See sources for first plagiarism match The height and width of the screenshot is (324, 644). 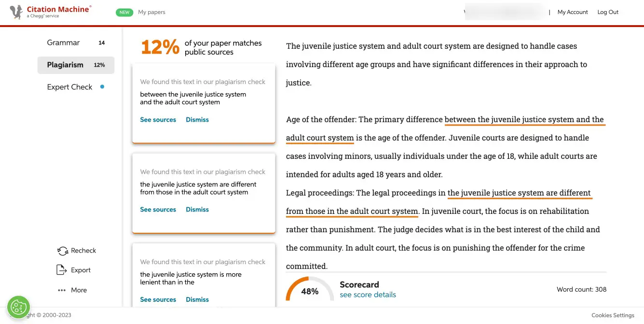tap(158, 120)
